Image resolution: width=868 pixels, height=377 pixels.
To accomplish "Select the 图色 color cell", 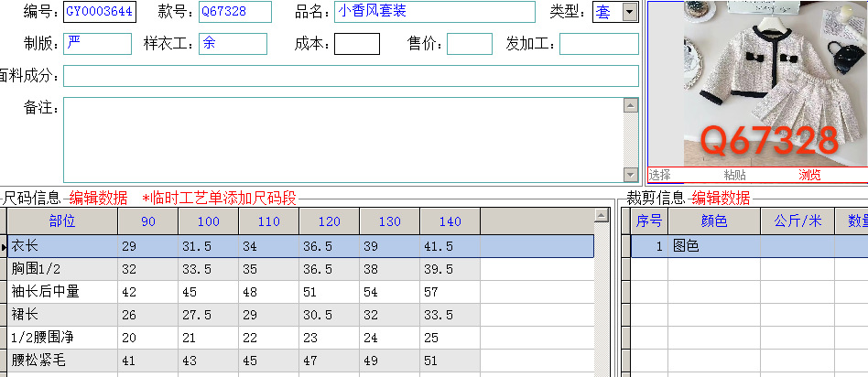I will tap(714, 246).
